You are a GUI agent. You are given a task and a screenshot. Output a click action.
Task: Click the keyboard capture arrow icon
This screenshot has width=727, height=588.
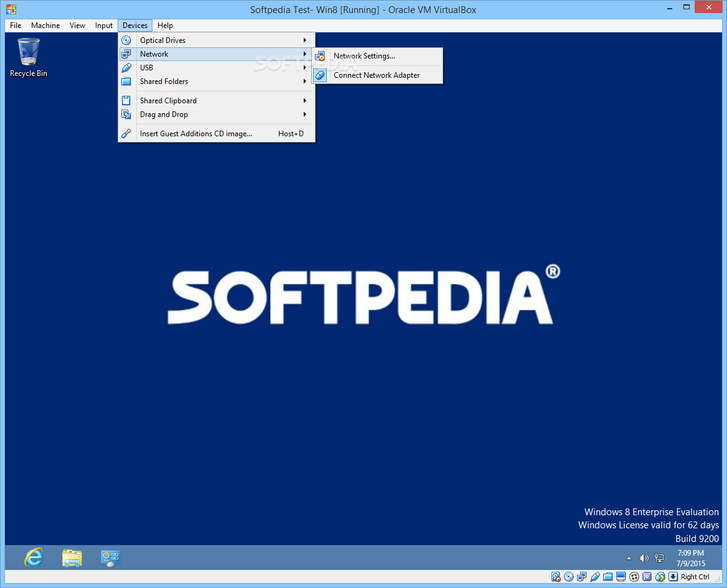[673, 577]
